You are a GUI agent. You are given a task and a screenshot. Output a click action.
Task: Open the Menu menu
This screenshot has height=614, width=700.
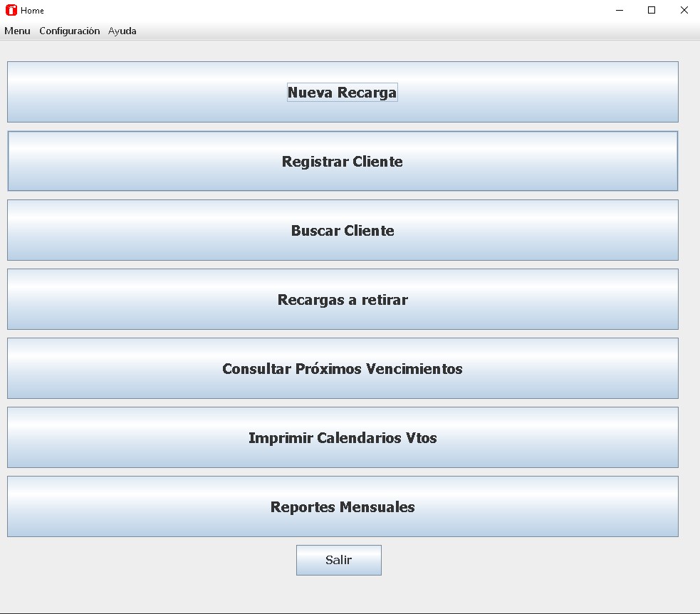point(17,31)
